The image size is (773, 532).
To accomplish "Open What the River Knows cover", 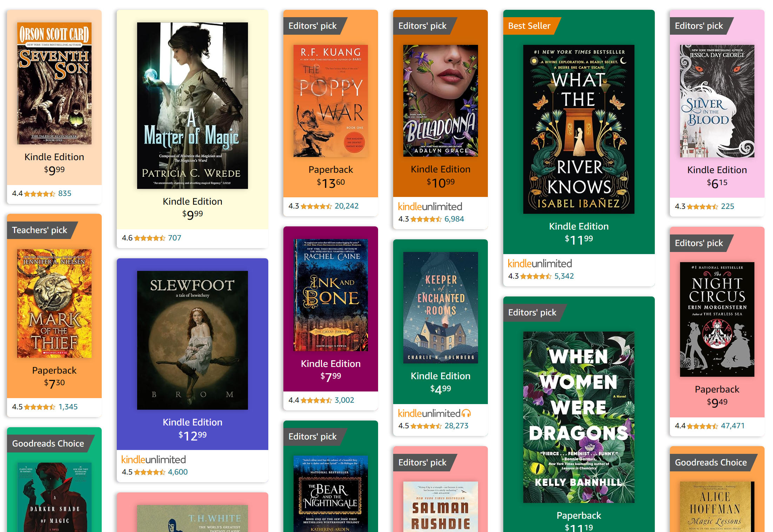I will click(x=579, y=129).
